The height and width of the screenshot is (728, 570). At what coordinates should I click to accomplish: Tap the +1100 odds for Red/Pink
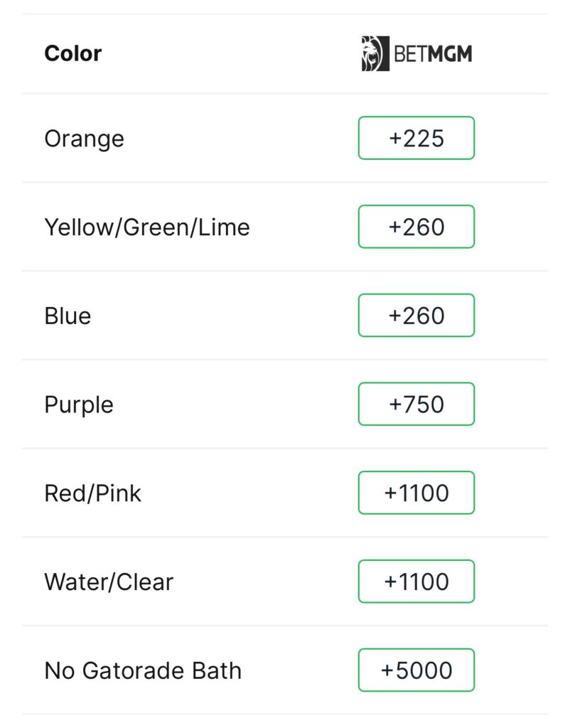(x=416, y=493)
